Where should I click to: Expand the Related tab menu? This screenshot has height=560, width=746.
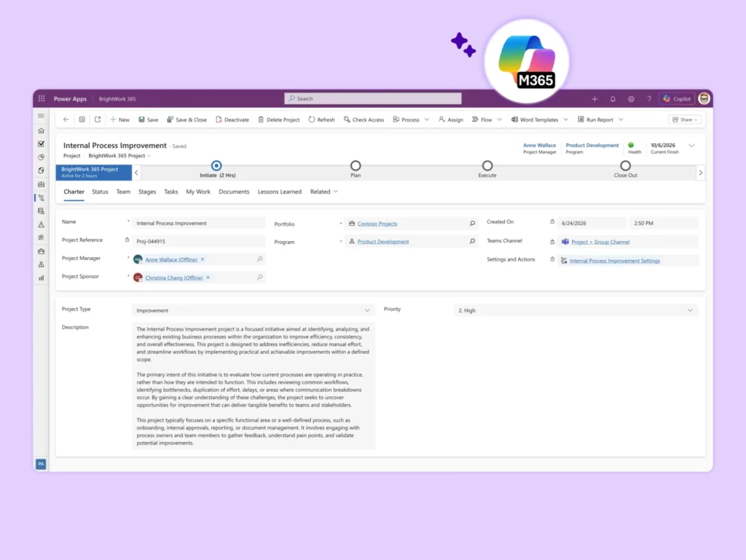click(324, 192)
